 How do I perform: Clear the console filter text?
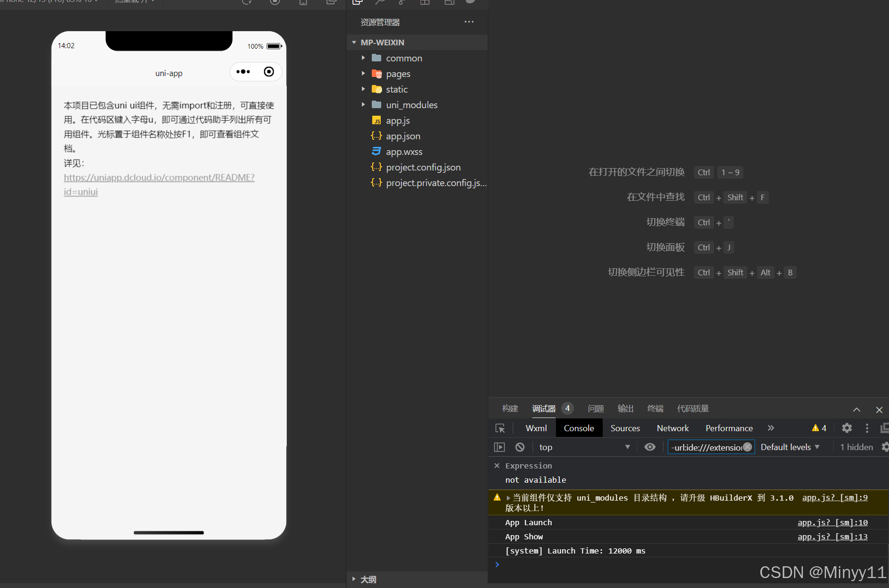coord(747,447)
